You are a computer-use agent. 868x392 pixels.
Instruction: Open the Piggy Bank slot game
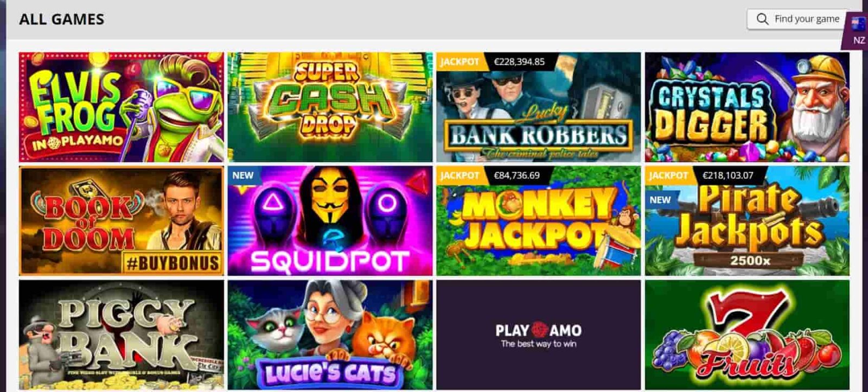point(122,334)
